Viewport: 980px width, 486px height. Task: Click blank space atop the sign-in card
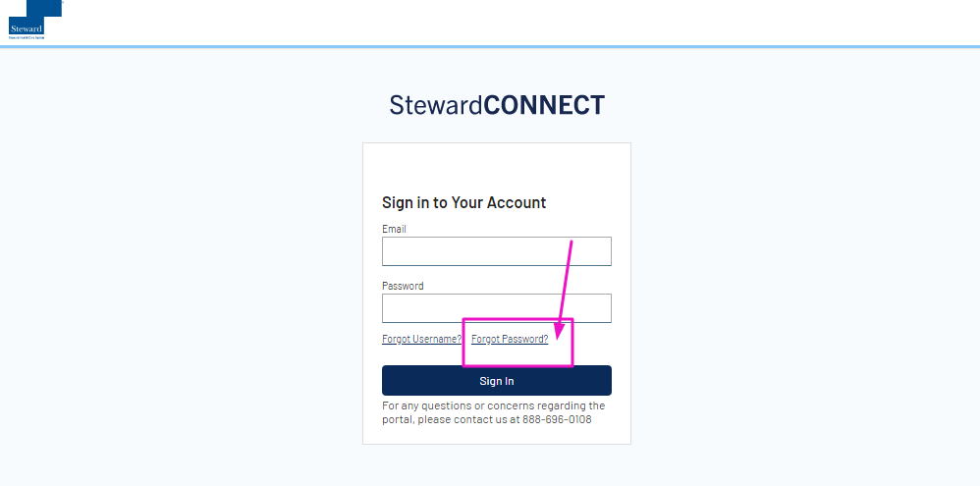496,166
